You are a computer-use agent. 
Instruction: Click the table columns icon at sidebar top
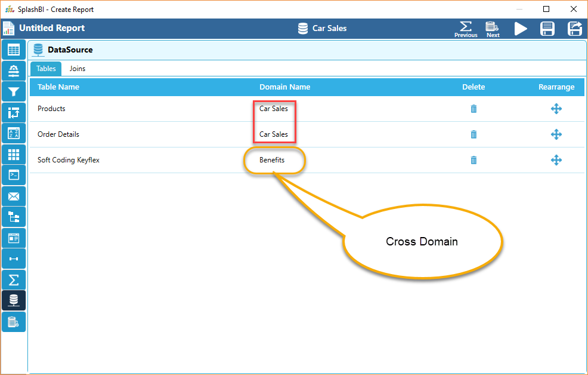point(14,50)
